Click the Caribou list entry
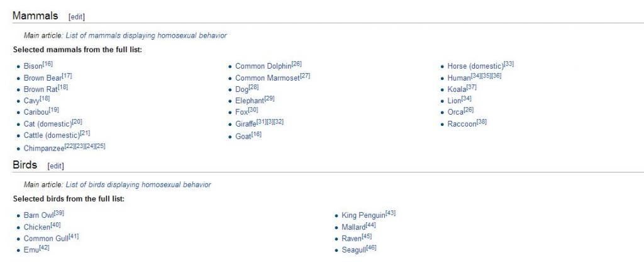644x262 pixels. 36,113
